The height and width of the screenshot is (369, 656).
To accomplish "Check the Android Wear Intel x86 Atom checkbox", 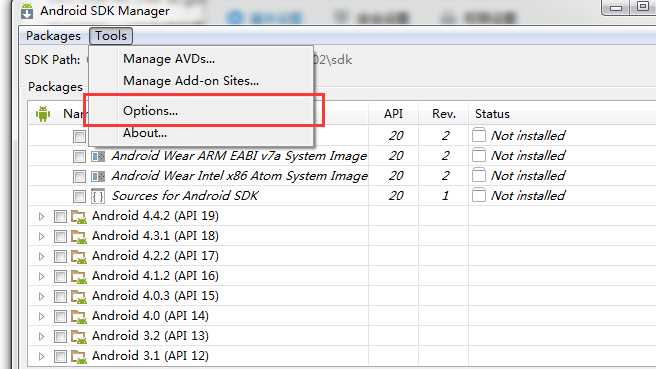I will coord(79,177).
